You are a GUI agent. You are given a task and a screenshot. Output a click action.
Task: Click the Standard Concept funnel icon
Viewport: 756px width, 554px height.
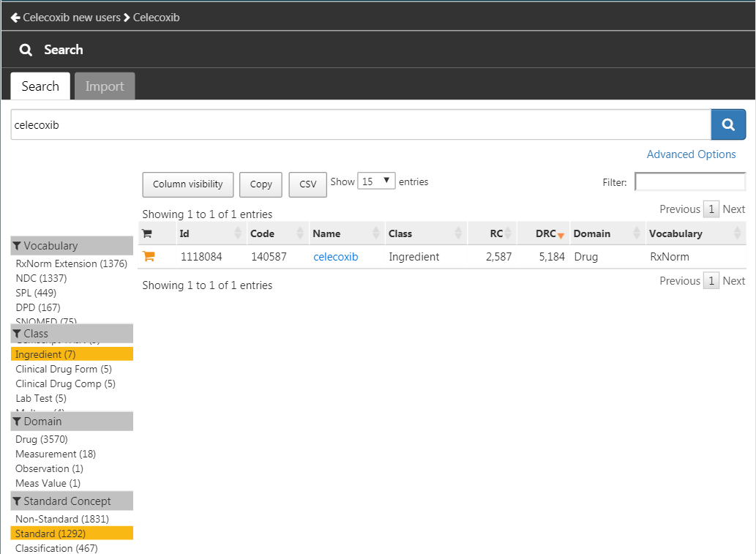17,501
